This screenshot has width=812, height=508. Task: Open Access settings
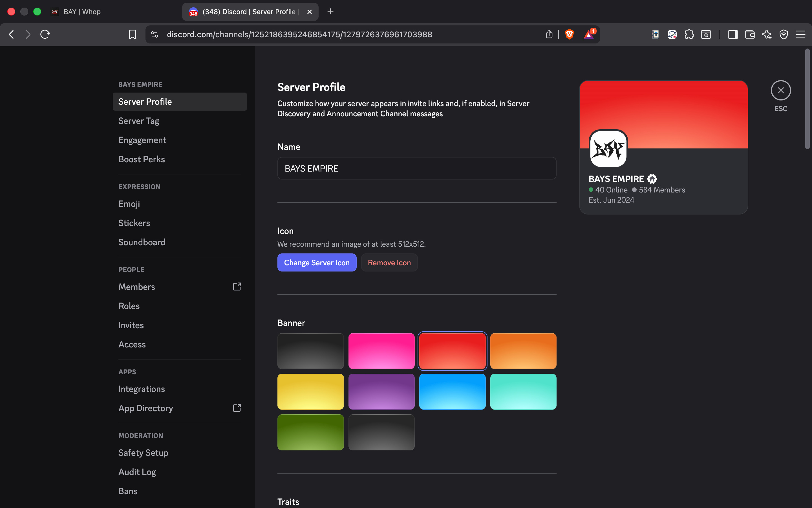pos(180,344)
